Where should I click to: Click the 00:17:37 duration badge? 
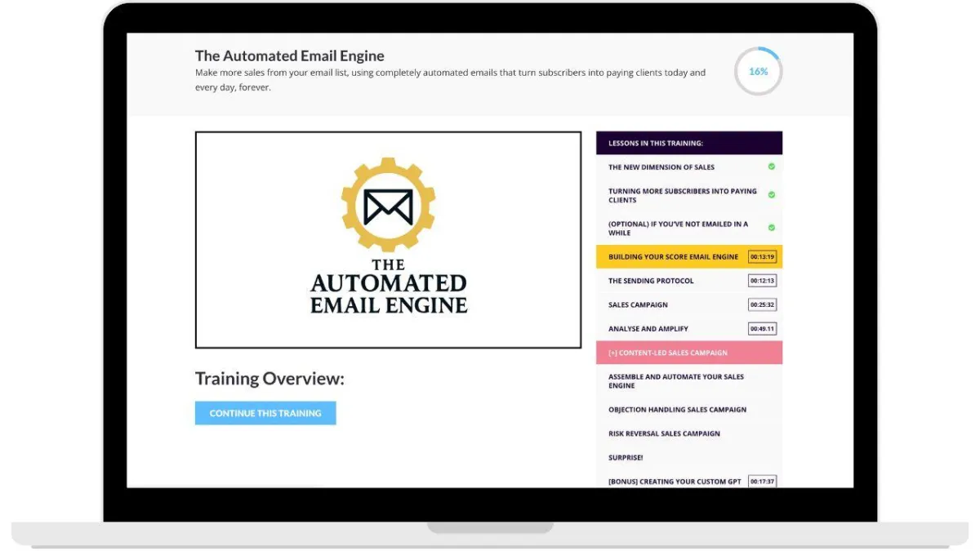[x=762, y=482]
